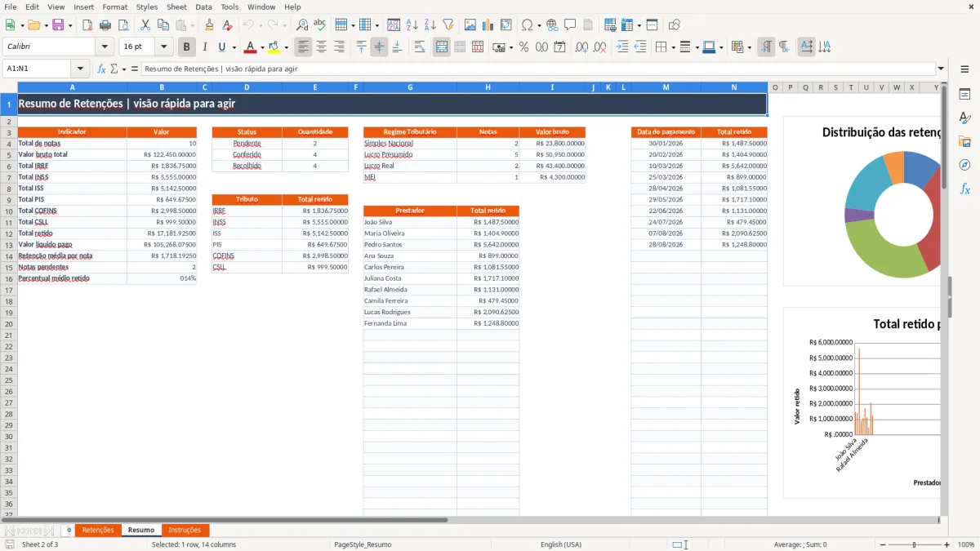Toggle Center Horizontally alignment
The width and height of the screenshot is (980, 551).
[322, 47]
